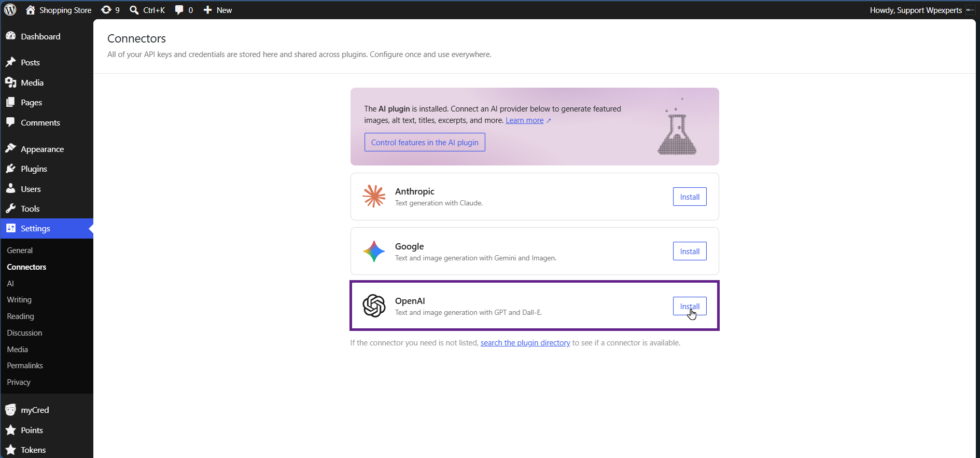Viewport: 980px width, 458px height.
Task: Open the myCred menu
Action: pos(47,410)
